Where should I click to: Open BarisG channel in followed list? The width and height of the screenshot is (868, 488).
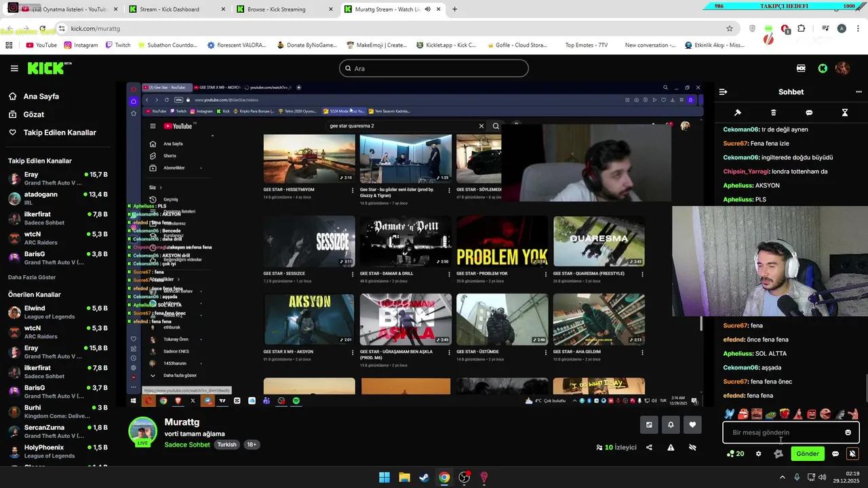point(58,258)
